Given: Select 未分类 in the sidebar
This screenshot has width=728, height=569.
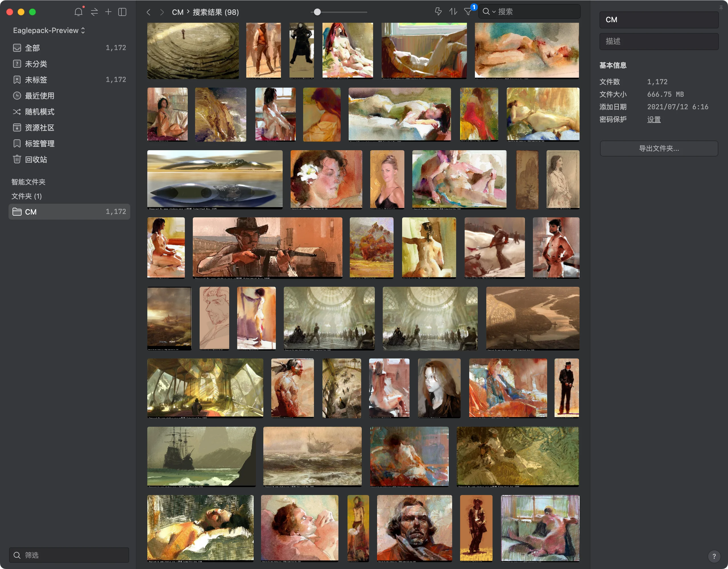Looking at the screenshot, I should (69, 64).
